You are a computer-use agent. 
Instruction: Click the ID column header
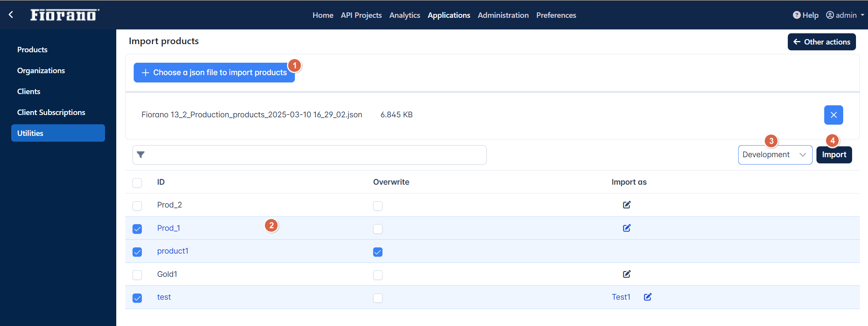(161, 182)
